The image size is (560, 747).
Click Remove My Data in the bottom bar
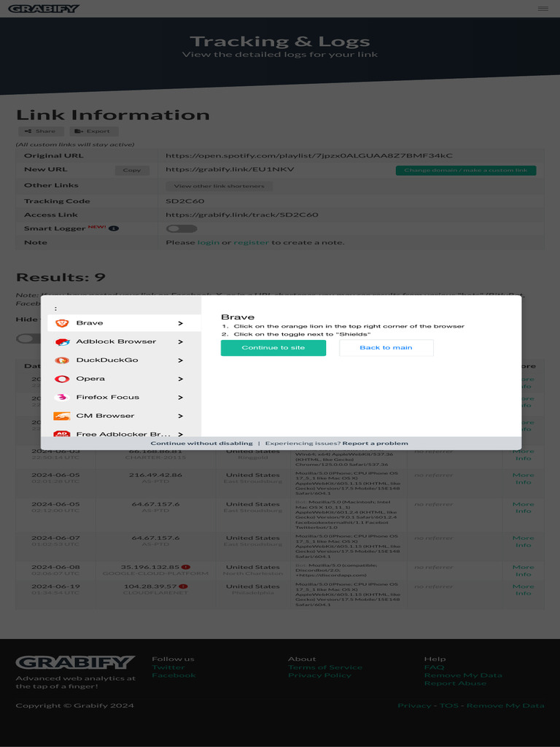505,705
